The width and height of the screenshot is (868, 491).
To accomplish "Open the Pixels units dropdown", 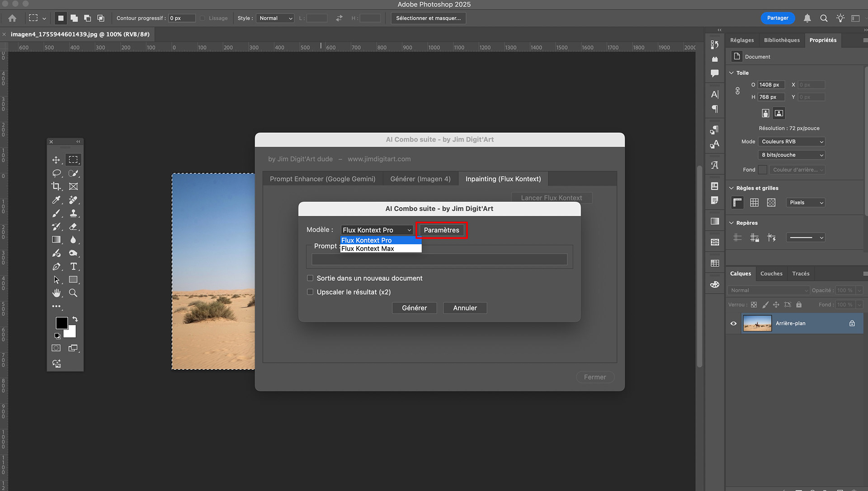I will click(806, 203).
